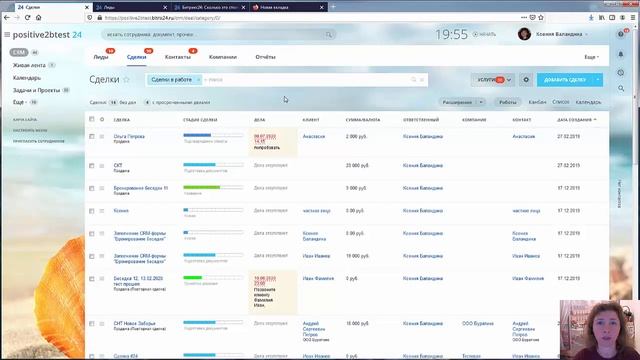
Task: Select the СКТ deal checkbox
Action: [x=91, y=166]
